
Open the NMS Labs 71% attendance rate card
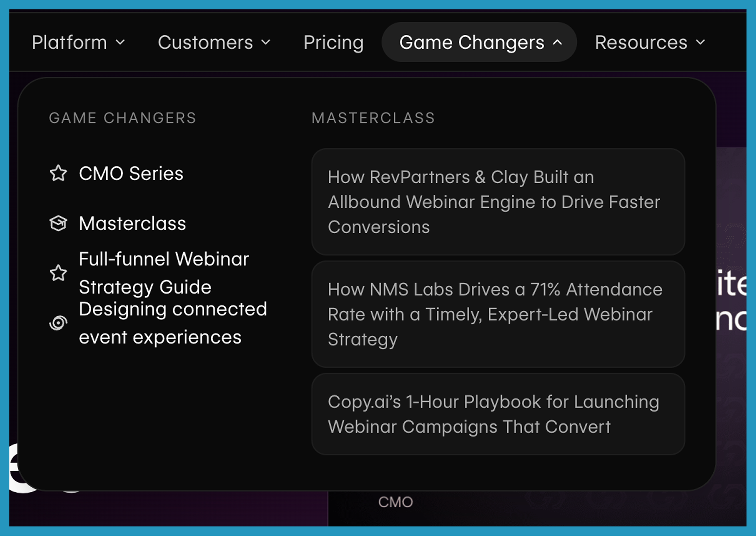(x=498, y=314)
